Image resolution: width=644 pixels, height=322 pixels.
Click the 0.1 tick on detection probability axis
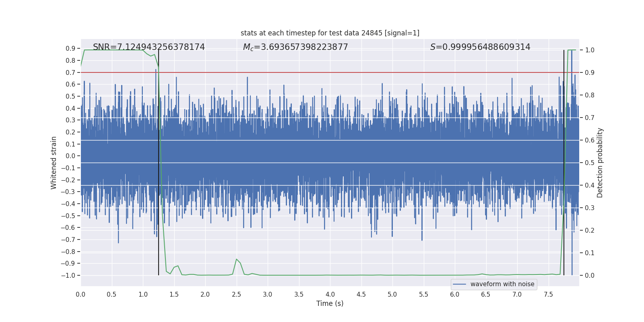tap(590, 253)
